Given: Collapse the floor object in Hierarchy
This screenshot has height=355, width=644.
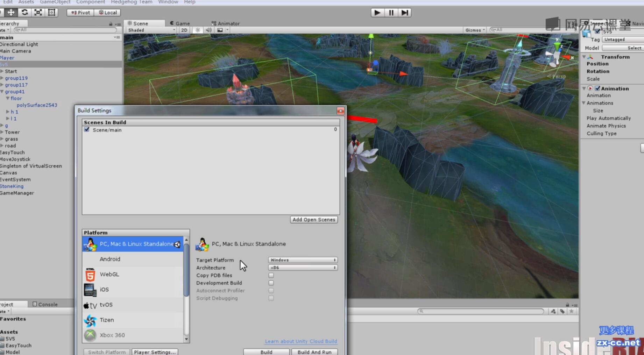Looking at the screenshot, I should pos(8,98).
